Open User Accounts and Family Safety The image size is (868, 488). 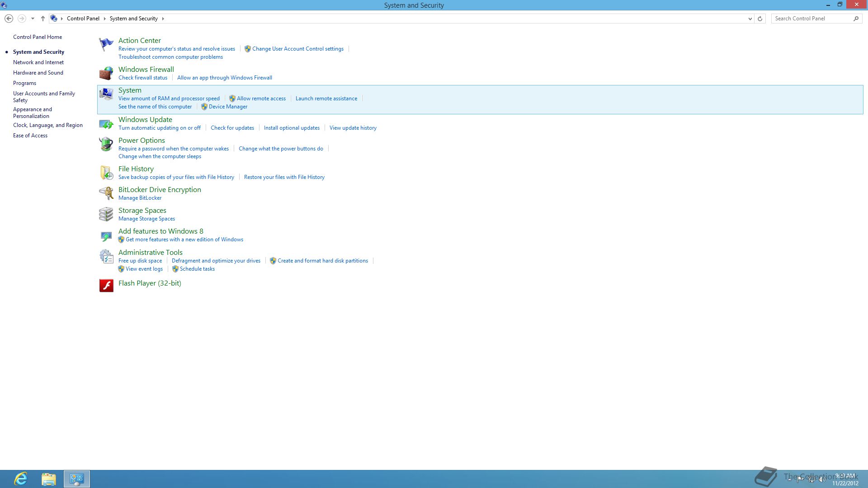click(x=44, y=97)
